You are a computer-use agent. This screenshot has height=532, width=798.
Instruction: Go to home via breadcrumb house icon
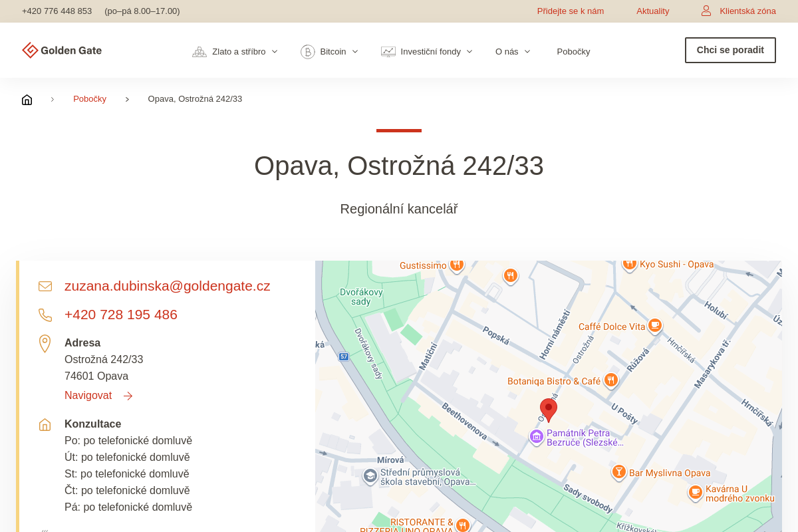point(27,100)
